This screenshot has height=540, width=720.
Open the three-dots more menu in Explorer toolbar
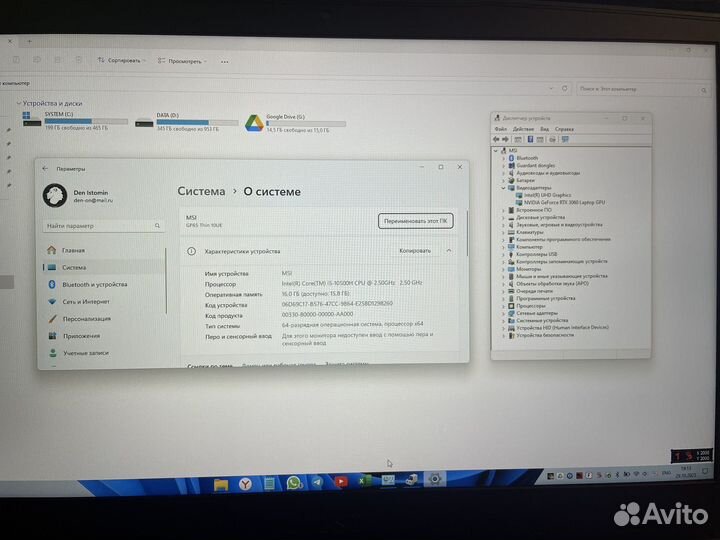point(225,62)
